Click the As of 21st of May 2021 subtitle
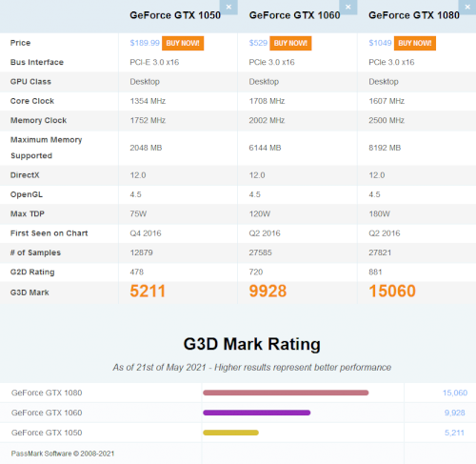This screenshot has width=476, height=464. [x=252, y=368]
